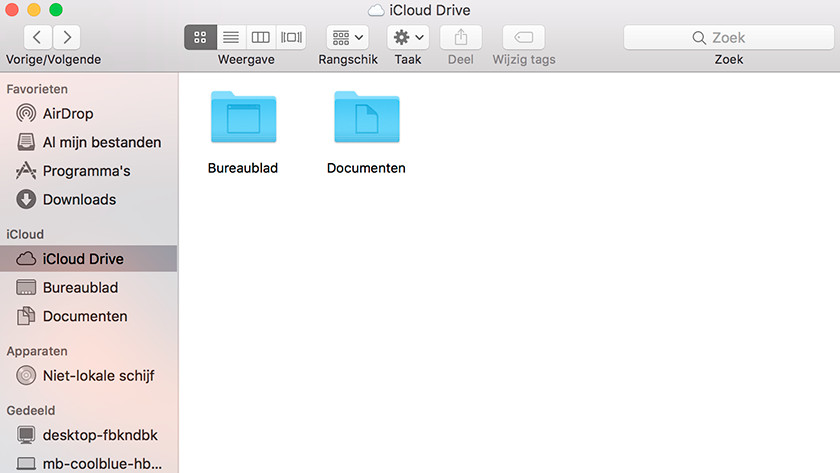
Task: Select Al mijn bestanden in sidebar
Action: pyautogui.click(x=88, y=142)
